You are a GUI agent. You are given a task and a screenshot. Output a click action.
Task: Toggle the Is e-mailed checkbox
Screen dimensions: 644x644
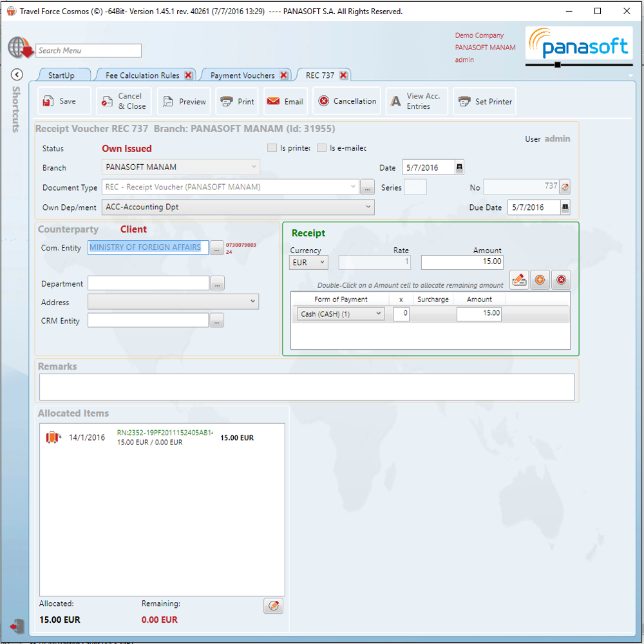pyautogui.click(x=321, y=148)
